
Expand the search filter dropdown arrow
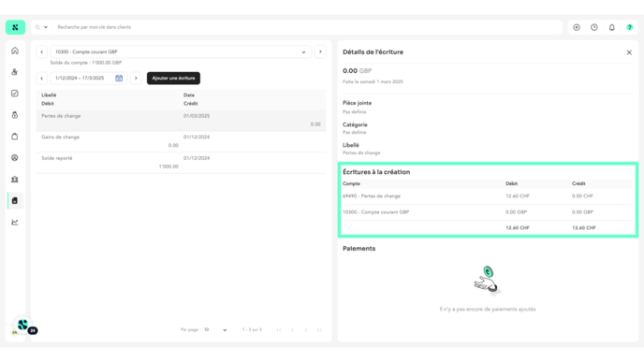[46, 27]
